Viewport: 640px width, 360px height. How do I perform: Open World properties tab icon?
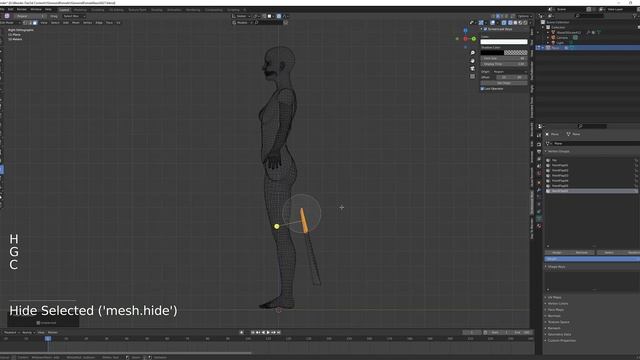tap(539, 173)
